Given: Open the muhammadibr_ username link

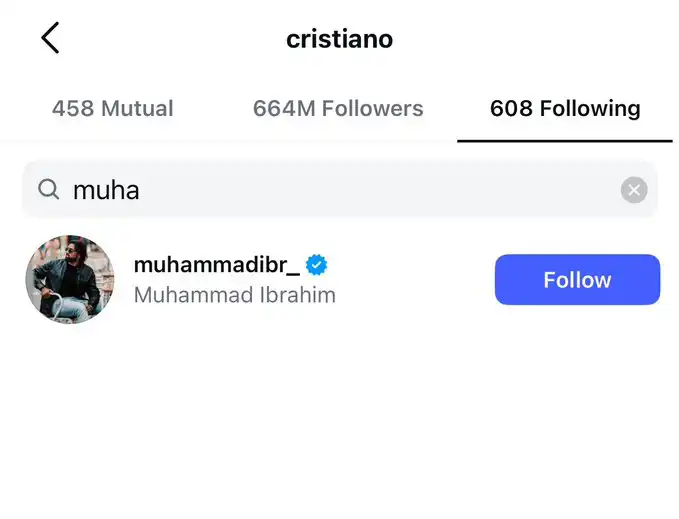Looking at the screenshot, I should click(216, 265).
